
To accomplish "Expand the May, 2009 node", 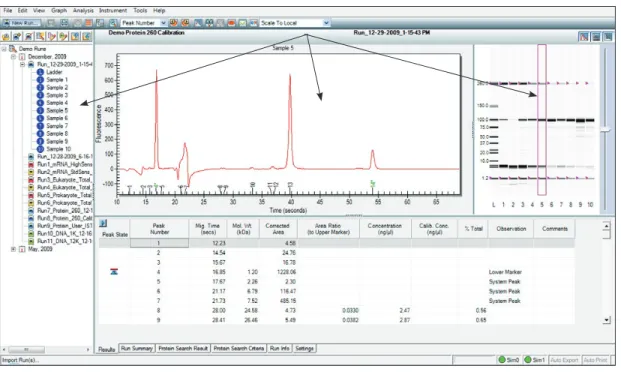I will (13, 249).
